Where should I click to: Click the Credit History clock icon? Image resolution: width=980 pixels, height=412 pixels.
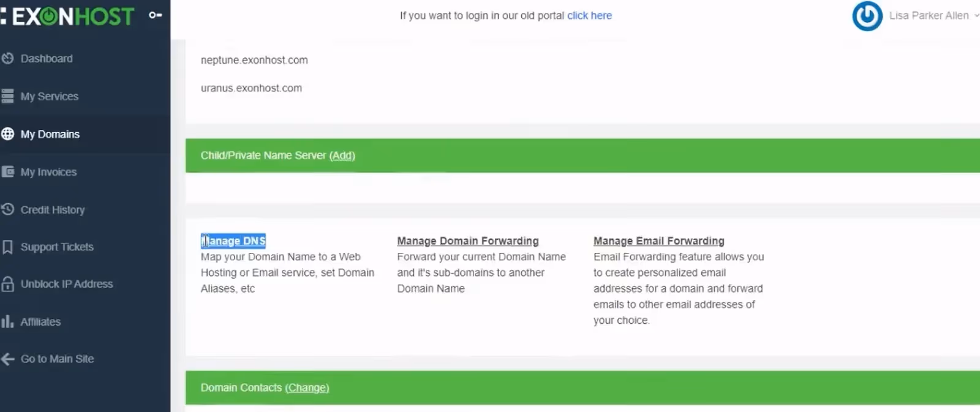click(x=7, y=209)
